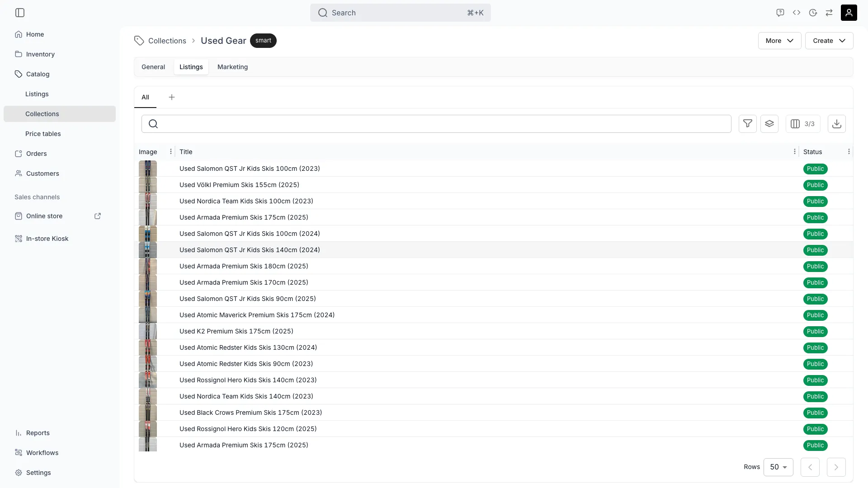Open Used Armada Premium Skis 180cm (2025)

pos(244,266)
